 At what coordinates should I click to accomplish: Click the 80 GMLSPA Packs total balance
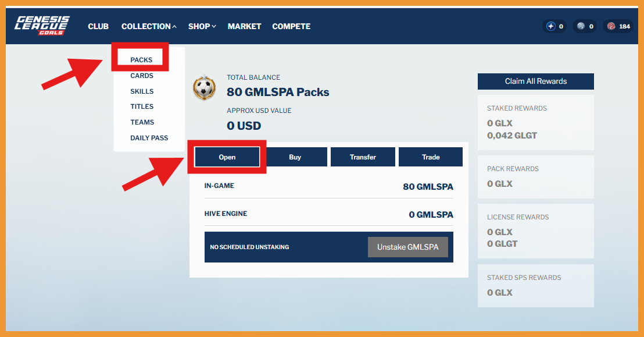click(x=278, y=92)
